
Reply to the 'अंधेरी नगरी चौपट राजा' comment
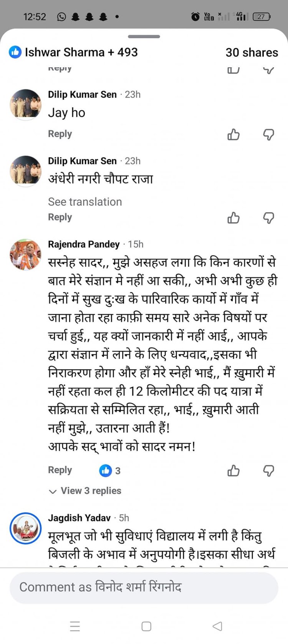pyautogui.click(x=60, y=217)
